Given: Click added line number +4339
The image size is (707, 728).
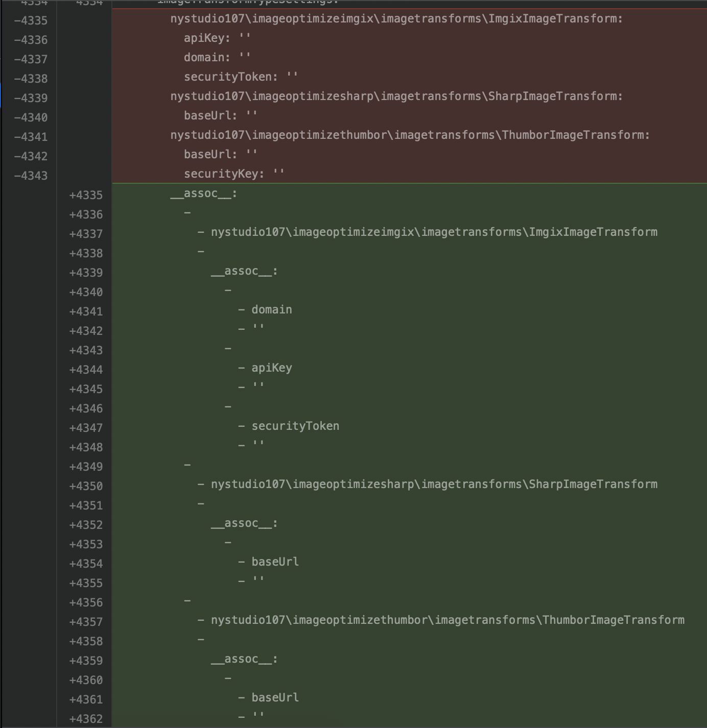Looking at the screenshot, I should click(x=86, y=273).
